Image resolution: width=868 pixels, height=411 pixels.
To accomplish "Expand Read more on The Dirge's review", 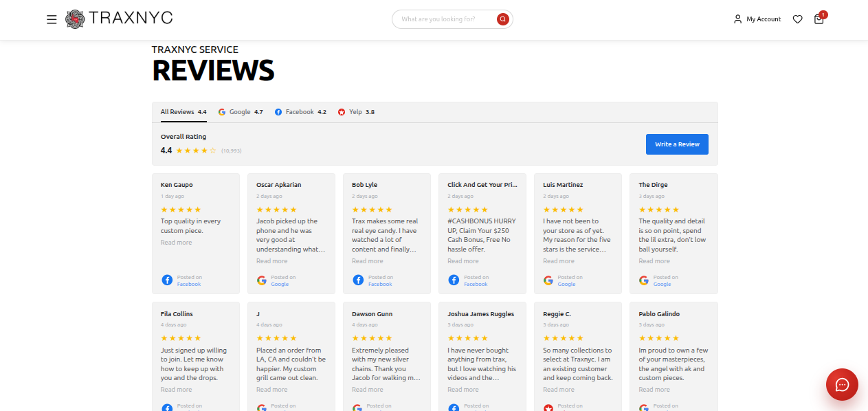I will tap(654, 261).
